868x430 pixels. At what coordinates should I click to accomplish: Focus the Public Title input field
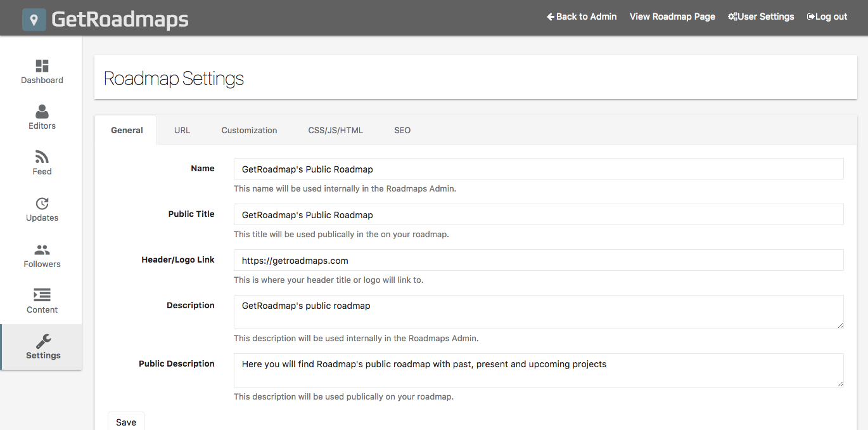pyautogui.click(x=539, y=214)
